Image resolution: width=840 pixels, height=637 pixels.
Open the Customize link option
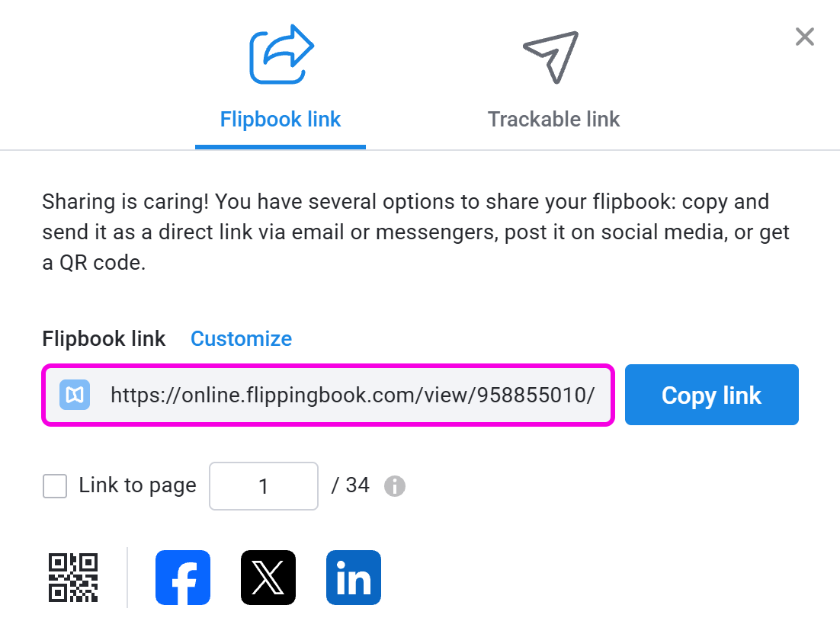pos(241,338)
